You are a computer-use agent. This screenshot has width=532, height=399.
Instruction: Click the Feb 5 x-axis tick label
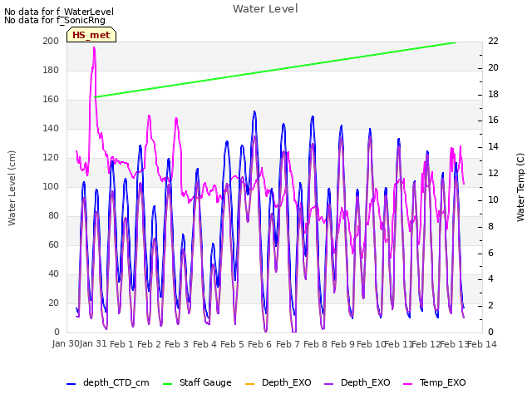pos(232,344)
